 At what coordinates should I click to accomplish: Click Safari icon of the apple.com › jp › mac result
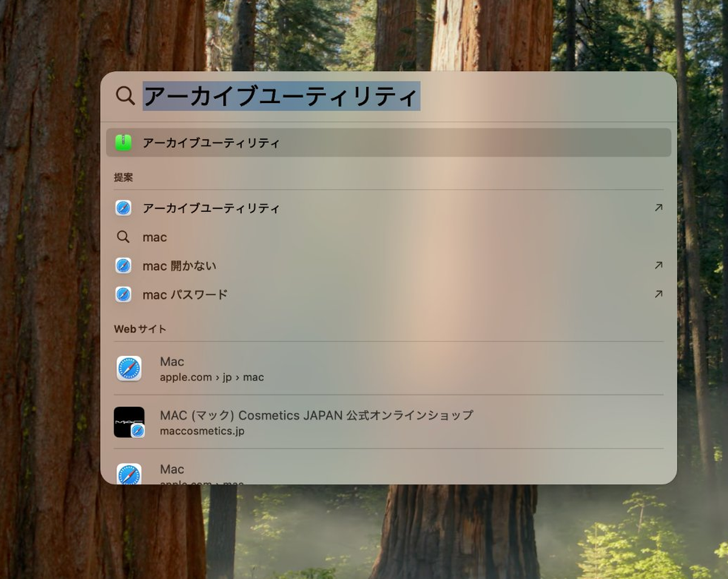129,369
